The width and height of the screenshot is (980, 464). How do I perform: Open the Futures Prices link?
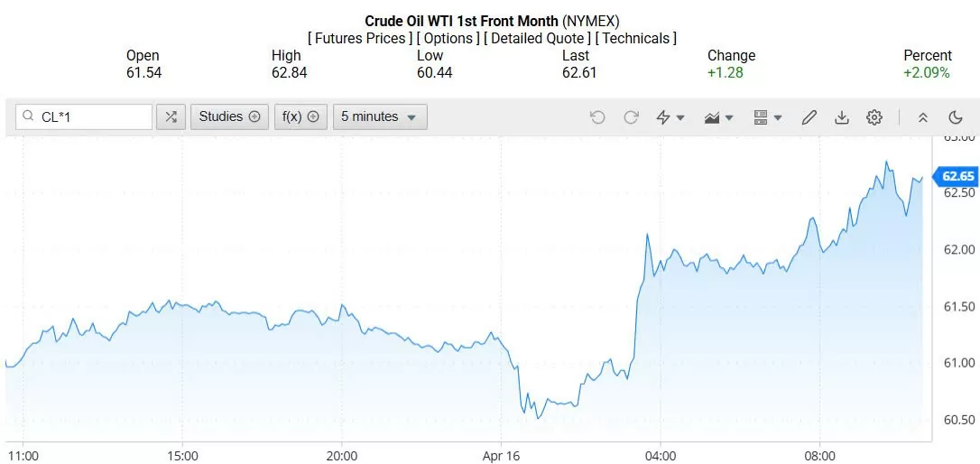tap(361, 39)
